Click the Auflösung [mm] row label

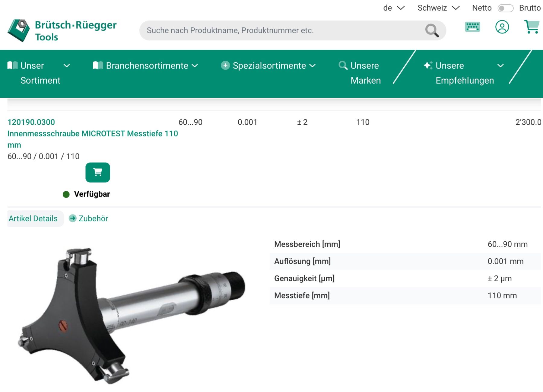click(x=302, y=261)
